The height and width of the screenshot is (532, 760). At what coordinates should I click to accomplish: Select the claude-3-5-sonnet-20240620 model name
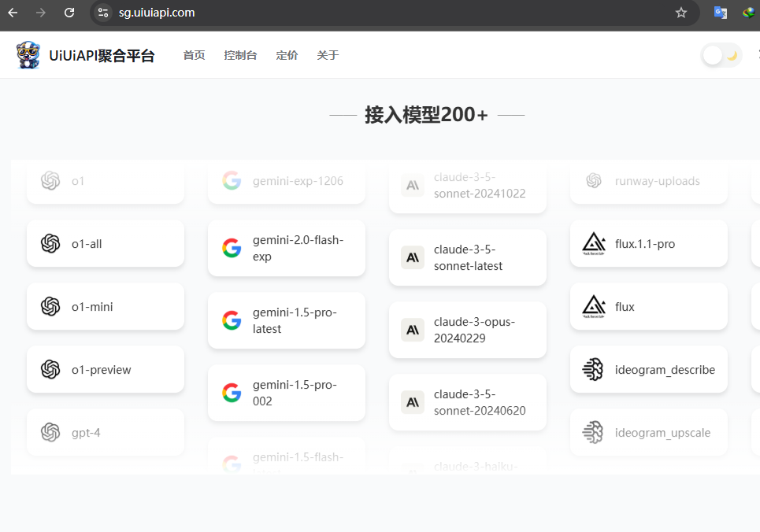480,402
